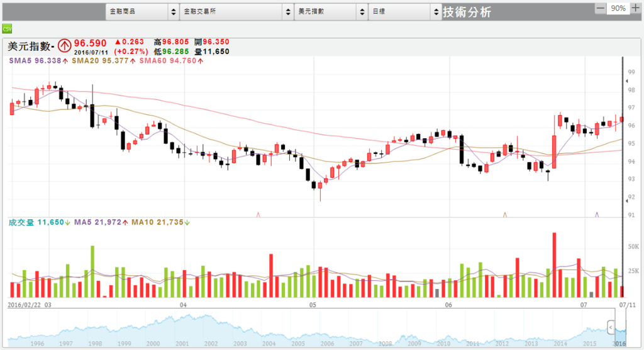Screen dimensions: 644x350
Task: Click the ▲0.263 change value
Action: pyautogui.click(x=130, y=42)
